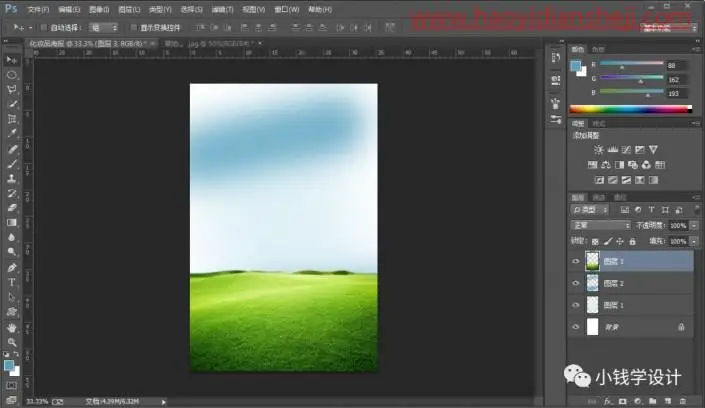
Task: Open the fill 填充 dropdown arrow
Action: click(694, 242)
